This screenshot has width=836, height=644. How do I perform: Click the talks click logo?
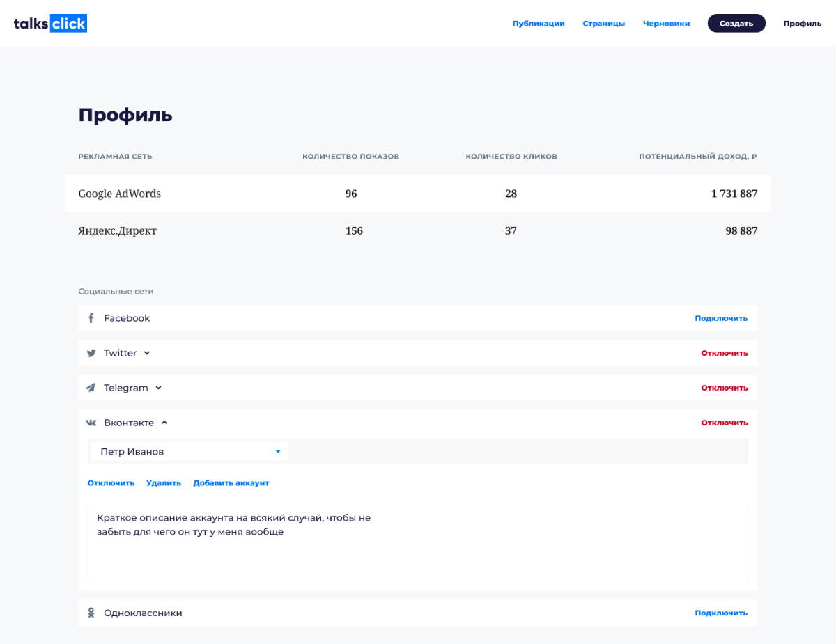pyautogui.click(x=50, y=24)
